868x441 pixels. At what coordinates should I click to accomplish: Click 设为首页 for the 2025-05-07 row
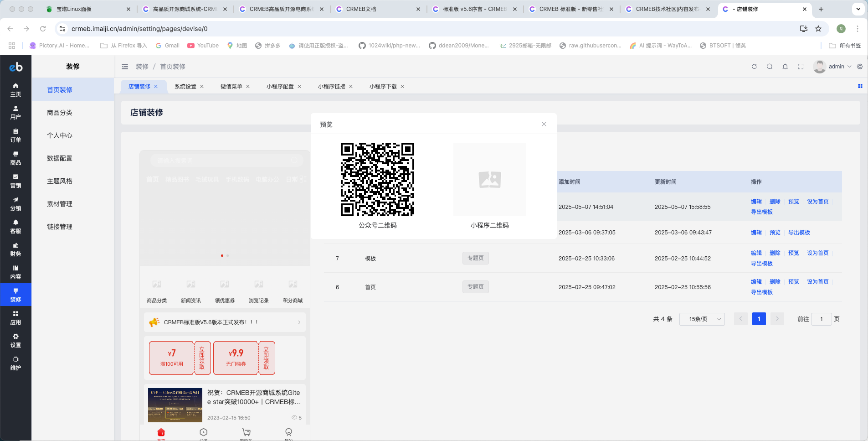[818, 202]
